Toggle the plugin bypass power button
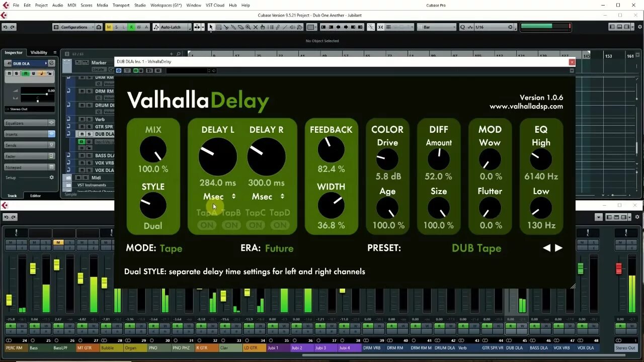This screenshot has width=644, height=362. point(119,71)
